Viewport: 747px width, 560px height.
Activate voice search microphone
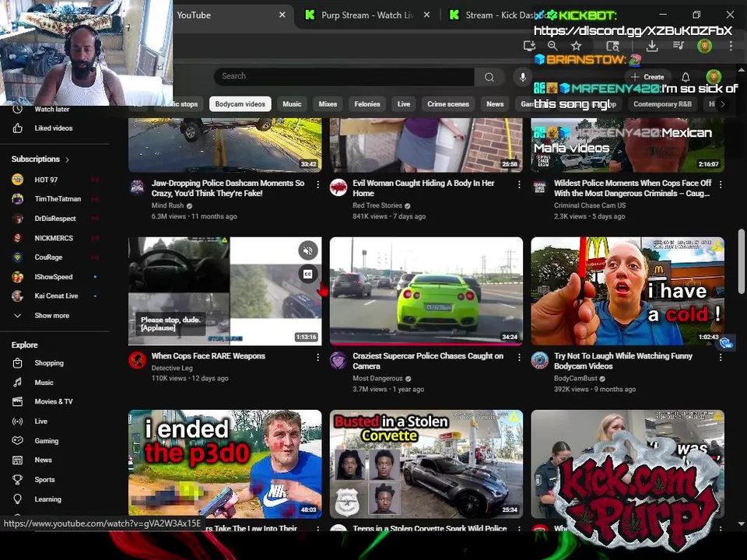[x=523, y=77]
